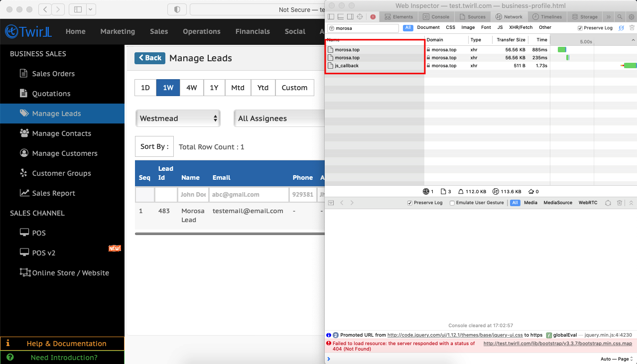Select the 4W date range button
Screen dimensions: 637x364
coord(191,88)
